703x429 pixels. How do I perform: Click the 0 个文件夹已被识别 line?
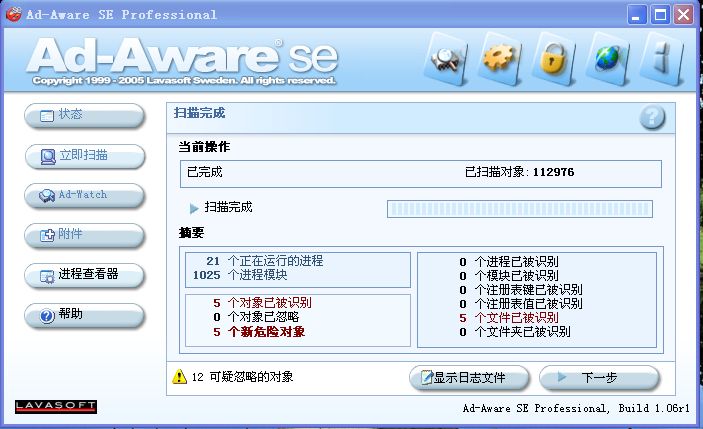point(515,332)
